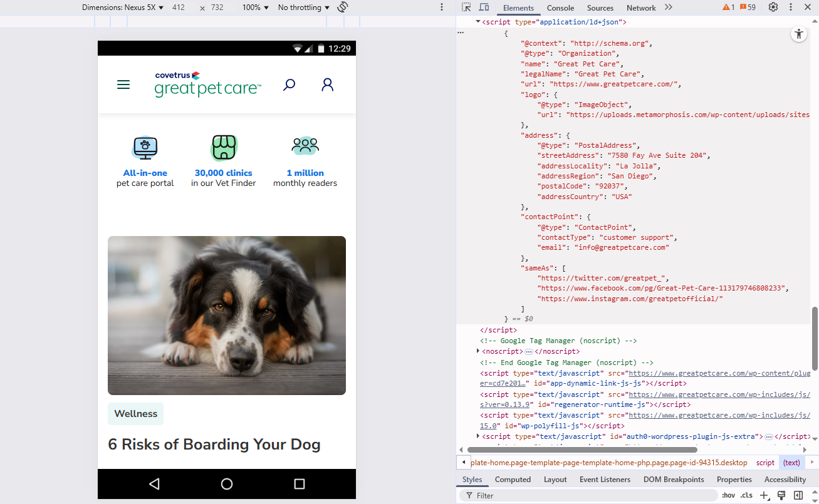Toggle the :hov element state panel

pos(728,495)
